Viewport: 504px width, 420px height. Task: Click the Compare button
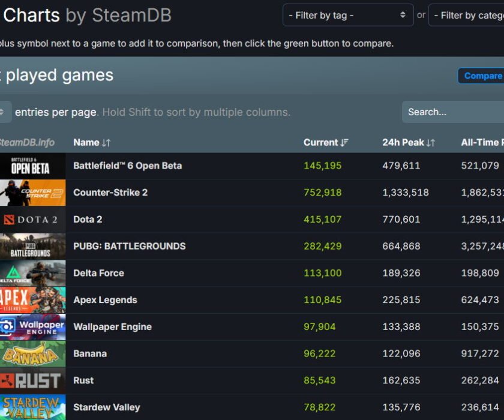pos(481,76)
